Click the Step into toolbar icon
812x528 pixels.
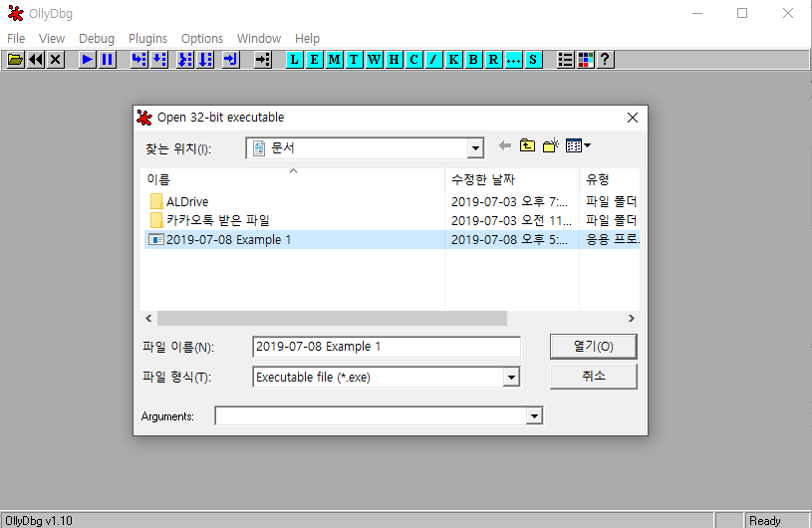pyautogui.click(x=139, y=60)
